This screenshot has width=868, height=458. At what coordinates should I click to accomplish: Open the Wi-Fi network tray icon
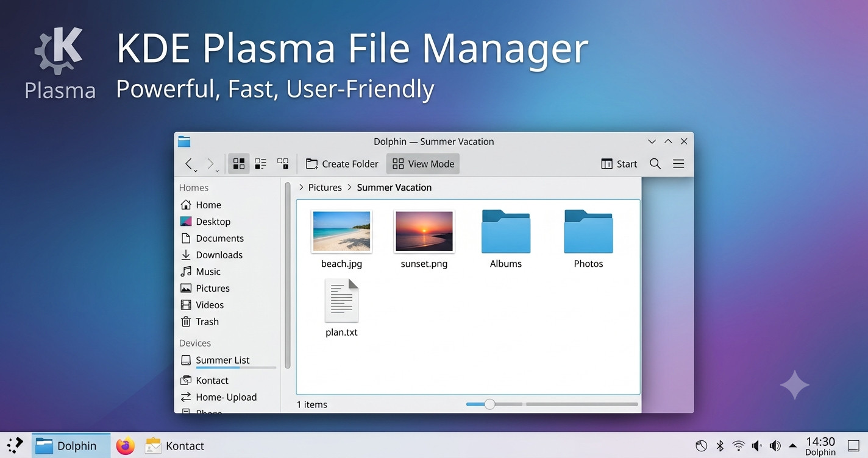(x=738, y=446)
